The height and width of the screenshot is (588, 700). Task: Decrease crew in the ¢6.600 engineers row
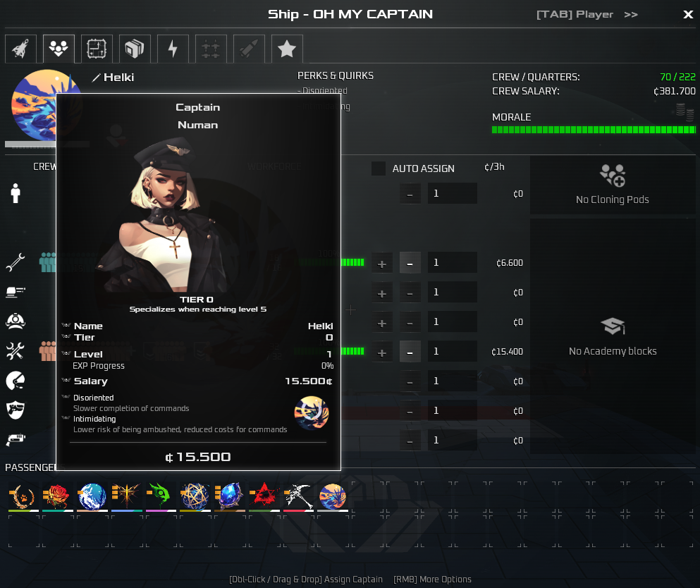coord(410,263)
